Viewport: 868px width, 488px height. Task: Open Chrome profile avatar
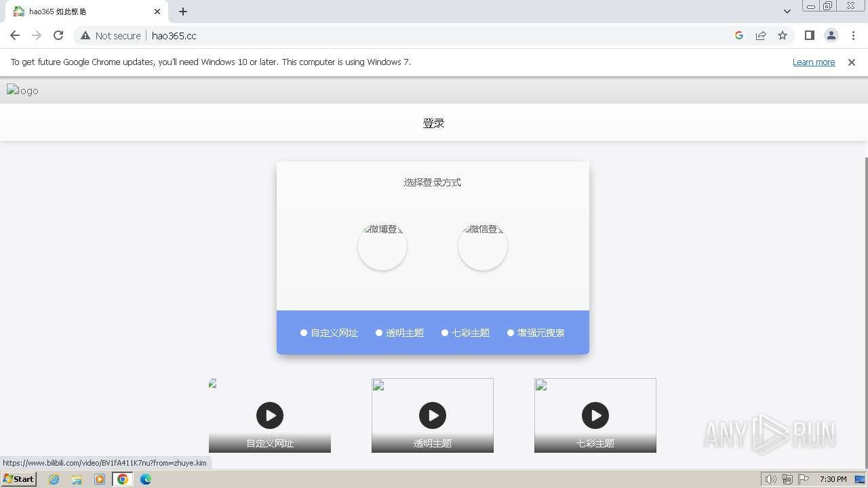831,35
